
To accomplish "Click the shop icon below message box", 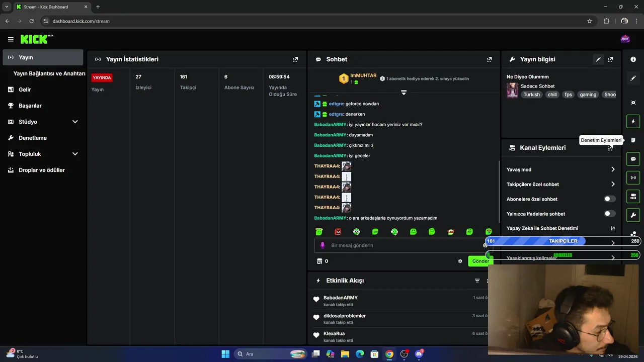I will (x=319, y=261).
